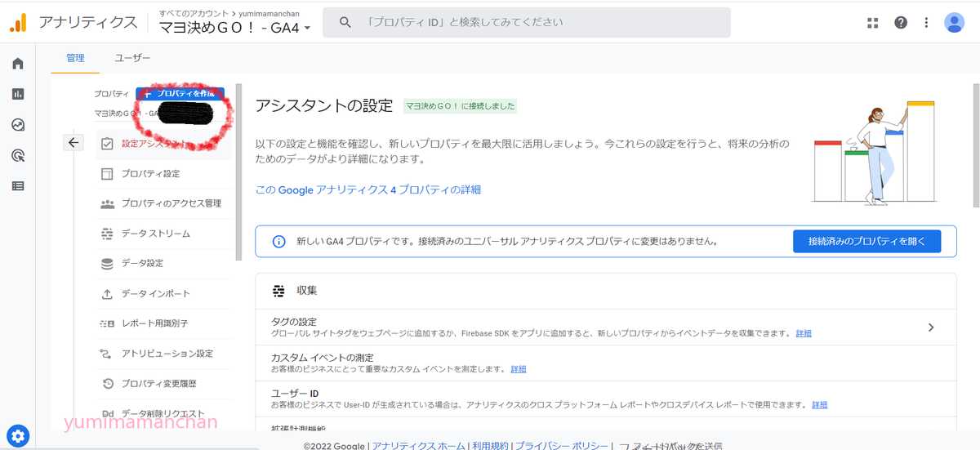Click the プロパティを作成 button
Viewport: 980px width, 450px height.
[180, 94]
